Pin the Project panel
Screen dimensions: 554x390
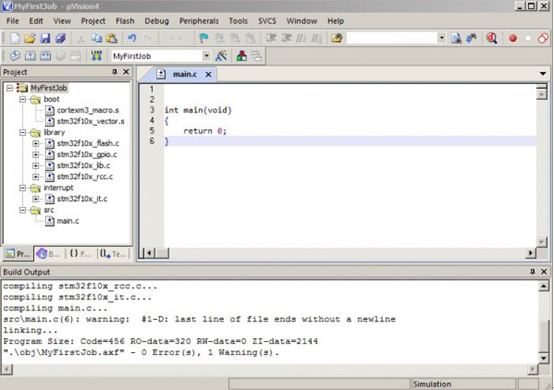pyautogui.click(x=114, y=72)
